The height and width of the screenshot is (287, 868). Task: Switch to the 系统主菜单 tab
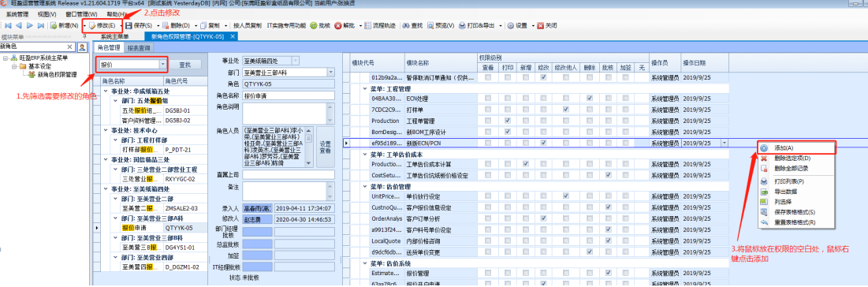click(x=114, y=36)
